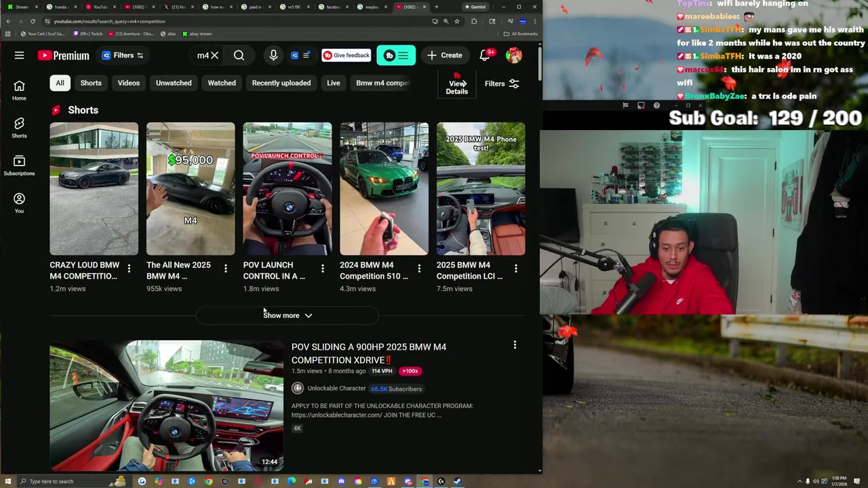This screenshot has width=868, height=488.
Task: Open the 2025 BMW M4 Phone test short
Action: [481, 188]
